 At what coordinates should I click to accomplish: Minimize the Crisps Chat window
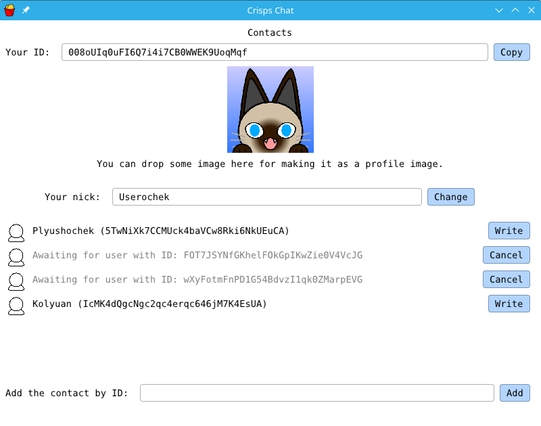(x=499, y=10)
